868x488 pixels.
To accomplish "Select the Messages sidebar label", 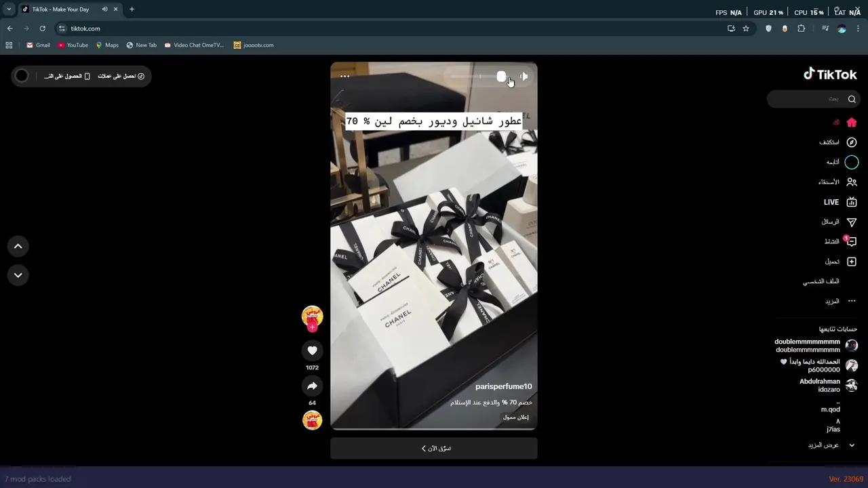I will 831,222.
